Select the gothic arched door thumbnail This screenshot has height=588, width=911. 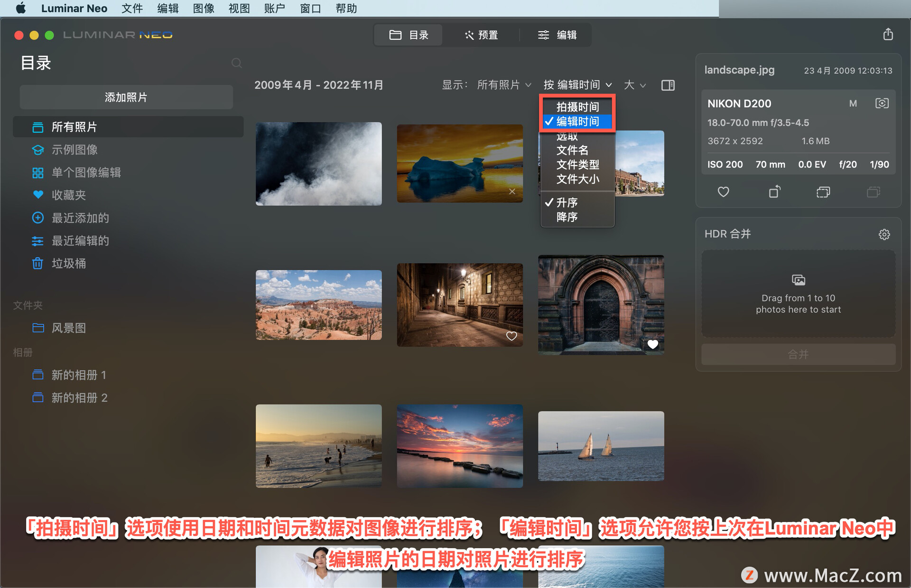coord(601,305)
